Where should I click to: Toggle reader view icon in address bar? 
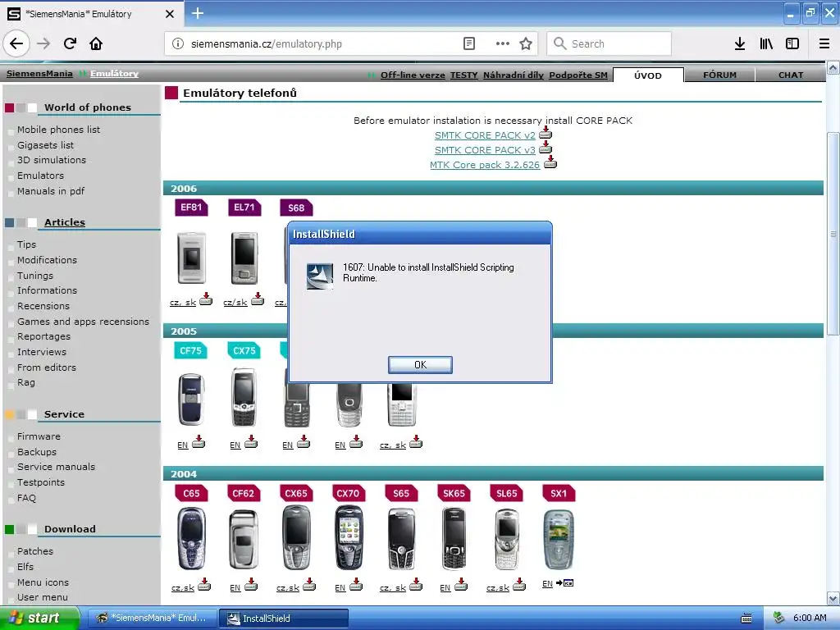click(468, 43)
